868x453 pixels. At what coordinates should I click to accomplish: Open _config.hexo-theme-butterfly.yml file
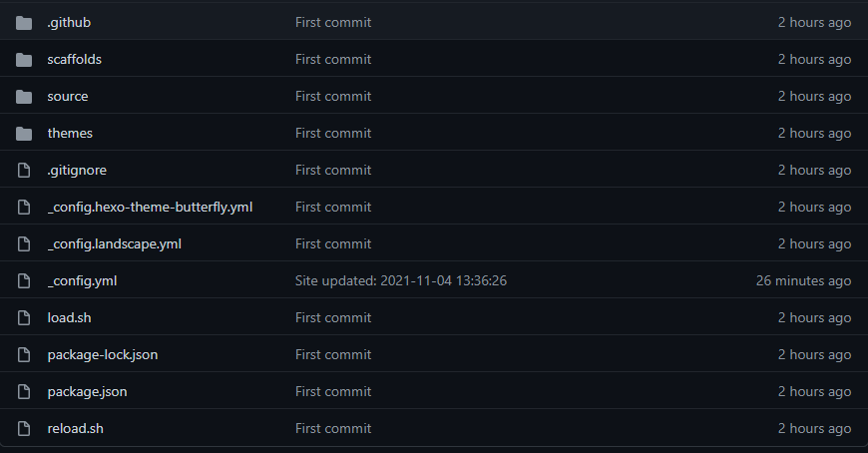[x=150, y=208]
